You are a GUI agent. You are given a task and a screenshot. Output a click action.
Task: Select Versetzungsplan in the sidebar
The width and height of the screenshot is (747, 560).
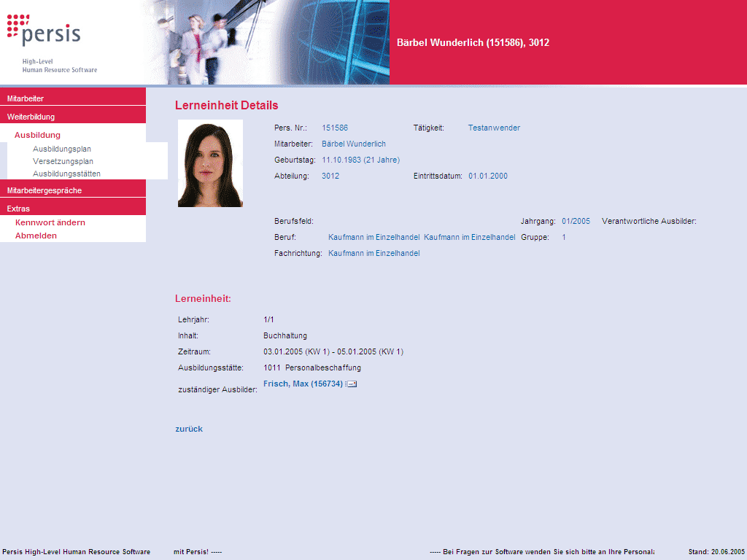tap(63, 161)
